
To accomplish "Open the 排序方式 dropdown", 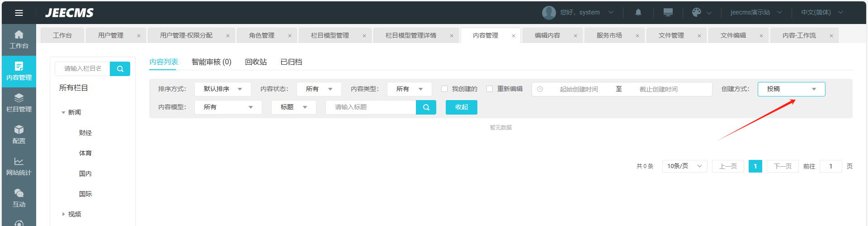I will coord(223,89).
